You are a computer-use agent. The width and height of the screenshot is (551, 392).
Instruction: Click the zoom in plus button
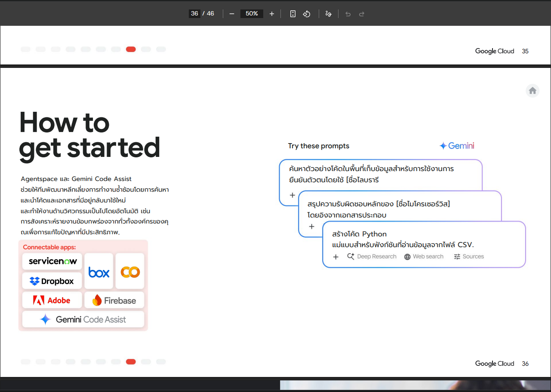271,14
